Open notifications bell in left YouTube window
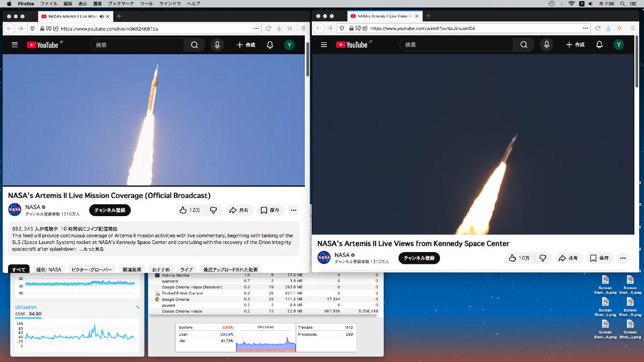644x362 pixels. tap(270, 45)
